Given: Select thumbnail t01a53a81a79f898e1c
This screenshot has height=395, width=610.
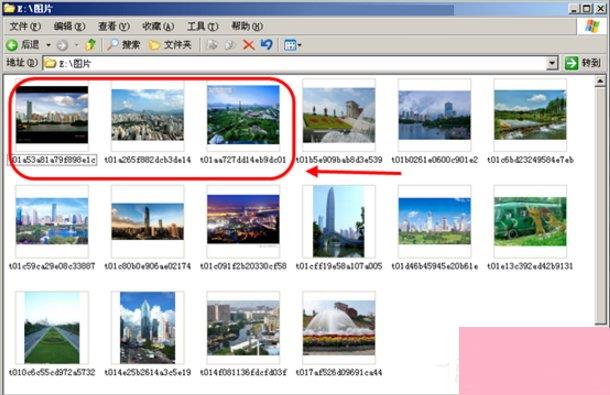Looking at the screenshot, I should pos(52,115).
